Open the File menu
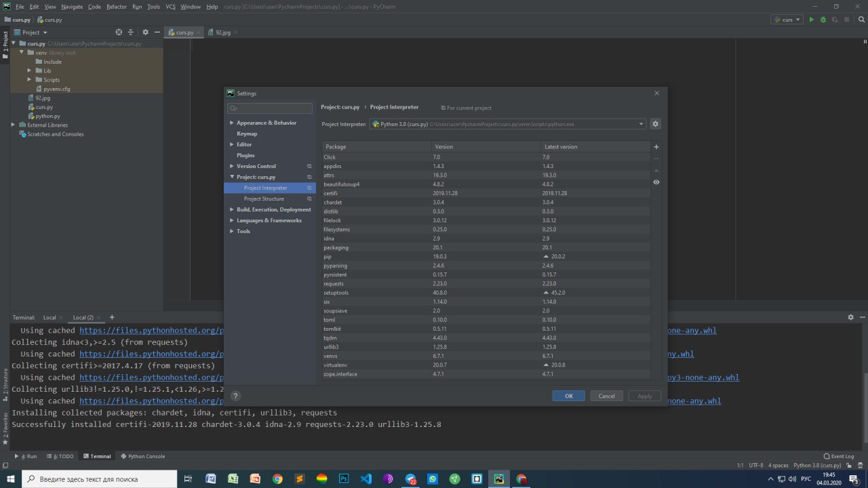The image size is (868, 488). click(20, 6)
